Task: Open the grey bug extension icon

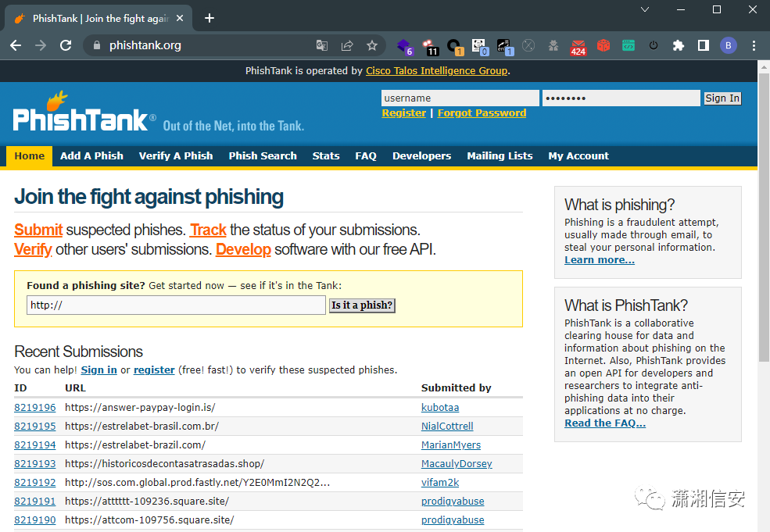Action: point(553,45)
